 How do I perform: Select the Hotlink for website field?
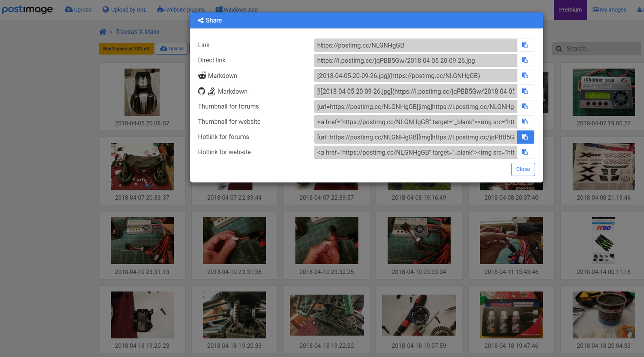[416, 152]
